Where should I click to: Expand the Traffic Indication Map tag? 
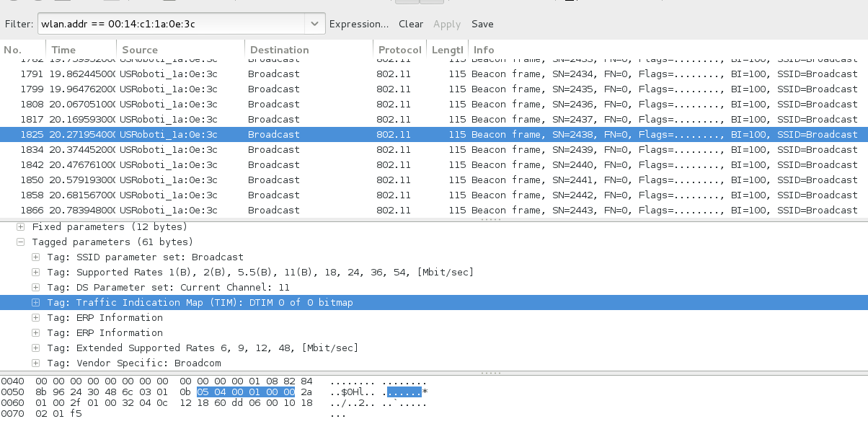(x=36, y=303)
